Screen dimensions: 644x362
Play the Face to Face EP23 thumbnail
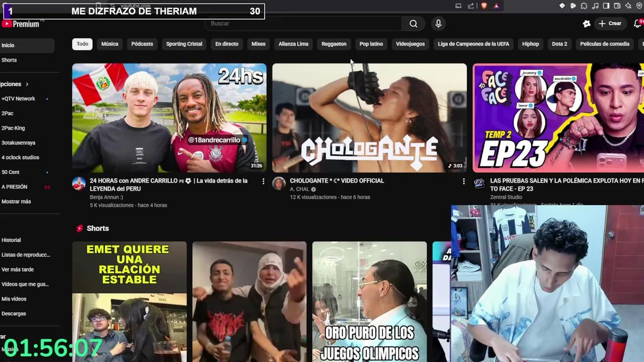[558, 118]
